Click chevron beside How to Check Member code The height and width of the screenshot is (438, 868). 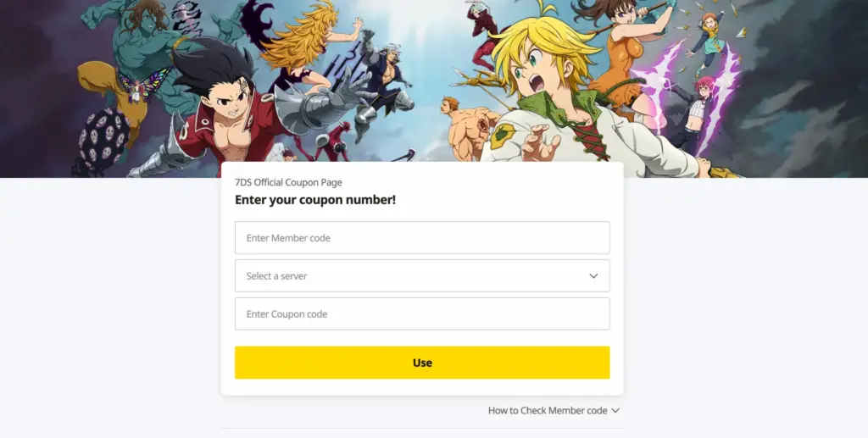coord(615,410)
